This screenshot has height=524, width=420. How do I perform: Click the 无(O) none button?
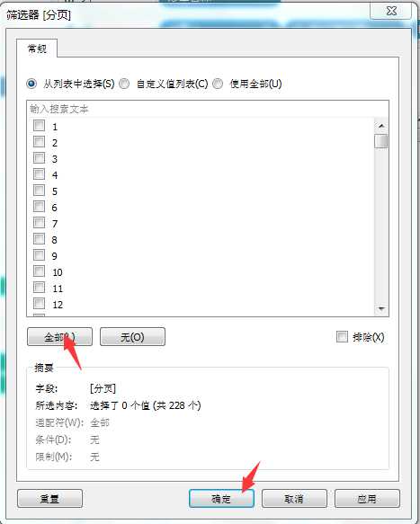coord(132,336)
